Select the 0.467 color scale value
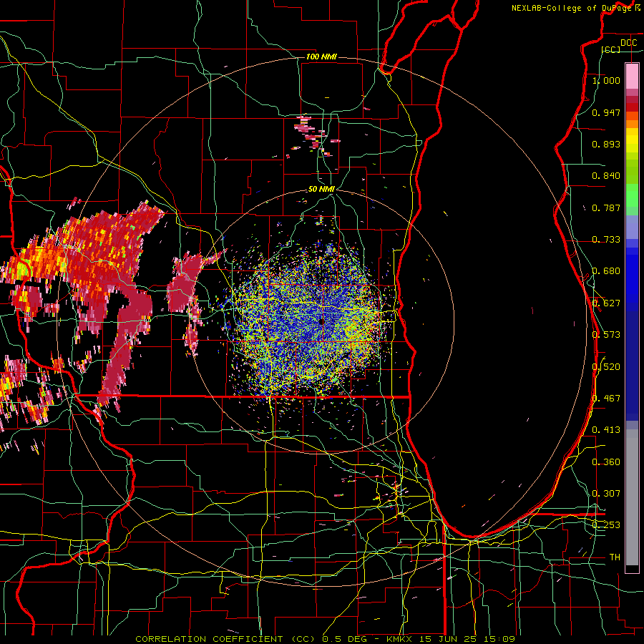Viewport: 644px width, 644px height. coord(606,399)
